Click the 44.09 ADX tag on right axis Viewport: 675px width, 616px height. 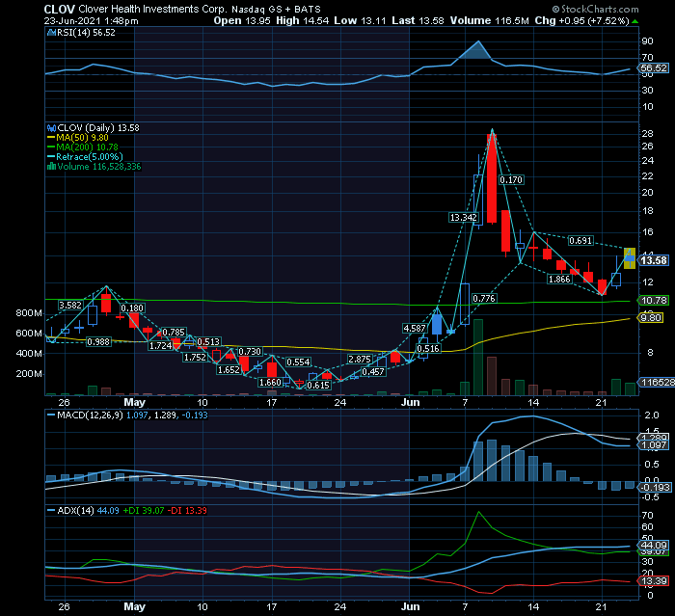[x=654, y=545]
